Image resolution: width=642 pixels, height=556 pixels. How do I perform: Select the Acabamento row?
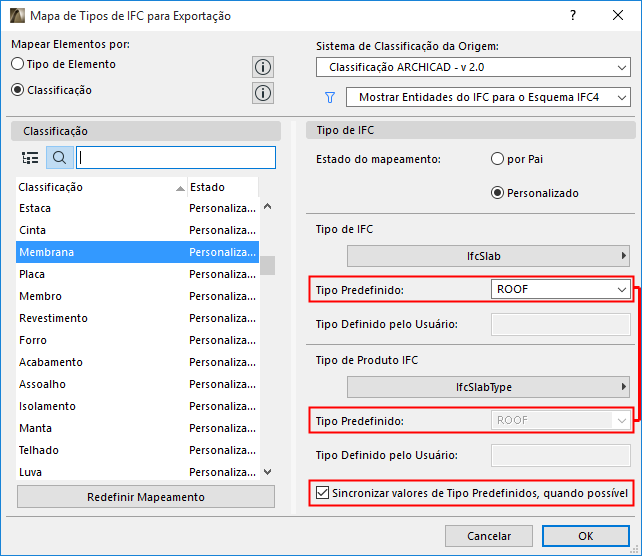[138, 362]
